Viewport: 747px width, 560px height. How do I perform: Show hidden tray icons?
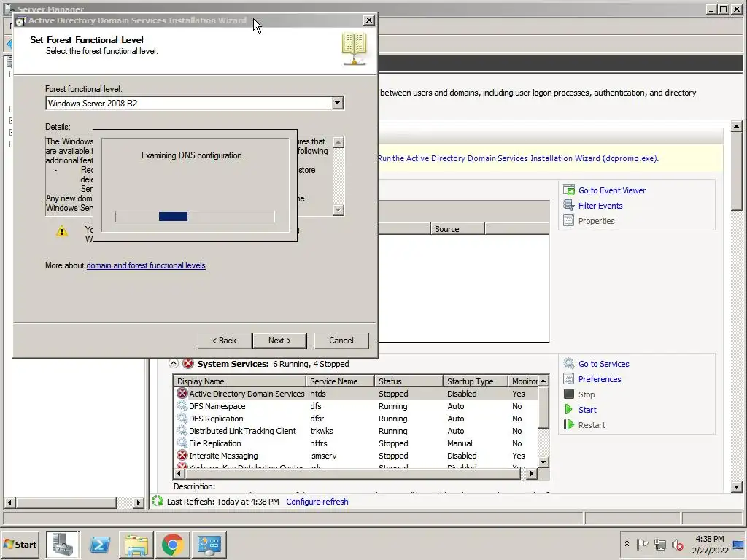tap(627, 544)
